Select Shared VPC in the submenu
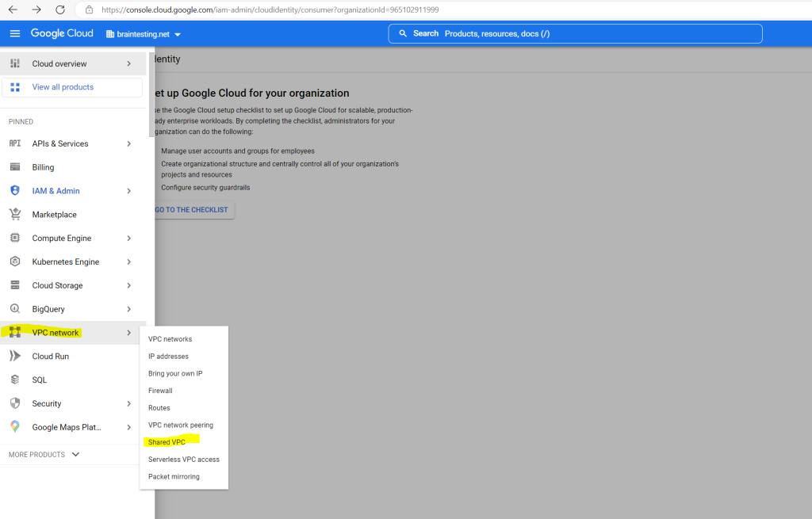Image resolution: width=812 pixels, height=519 pixels. [167, 442]
